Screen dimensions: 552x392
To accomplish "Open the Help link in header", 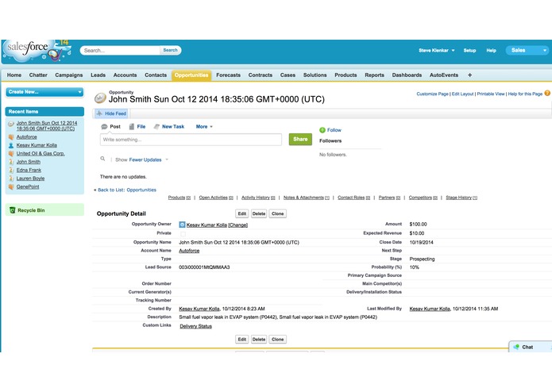I will [x=491, y=51].
